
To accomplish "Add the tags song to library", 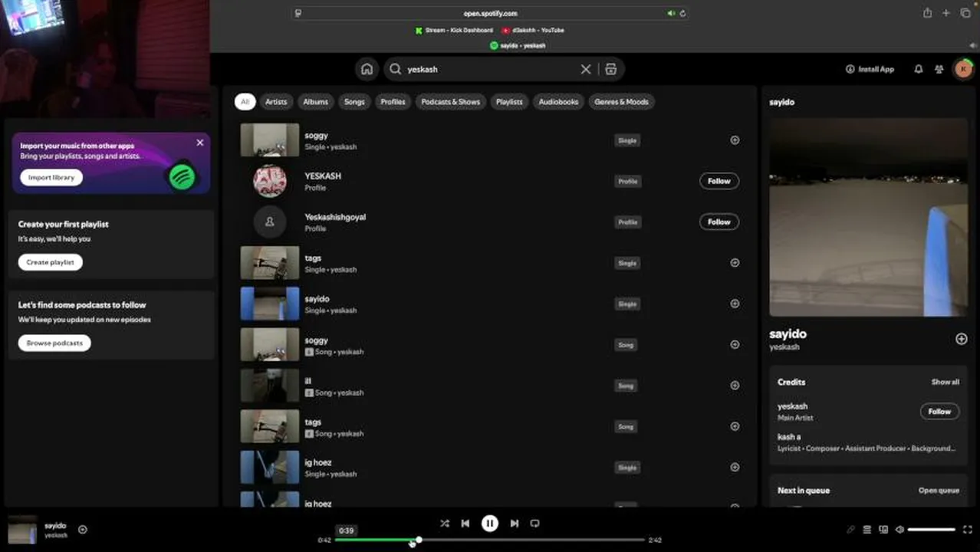I will click(735, 426).
